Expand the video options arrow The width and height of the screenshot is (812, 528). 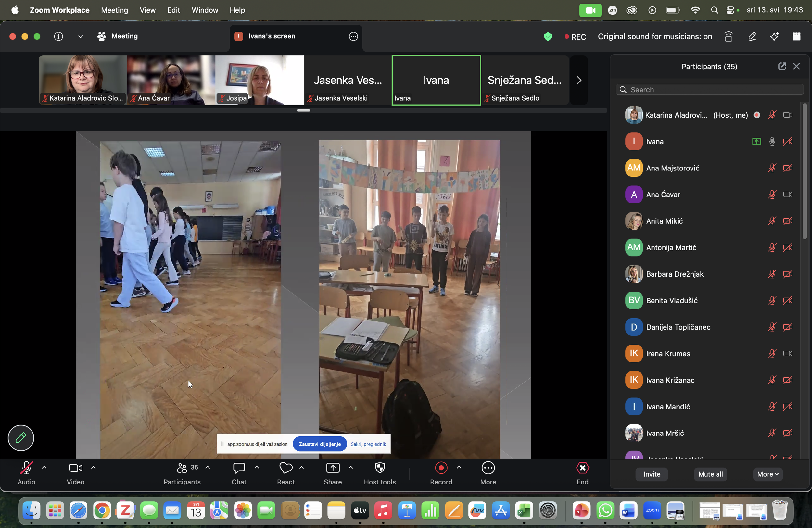(93, 467)
